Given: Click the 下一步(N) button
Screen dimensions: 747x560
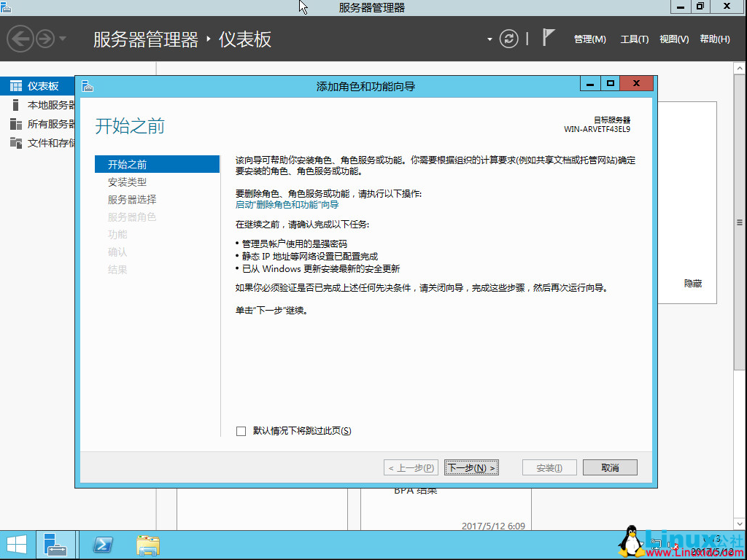Looking at the screenshot, I should 471,467.
